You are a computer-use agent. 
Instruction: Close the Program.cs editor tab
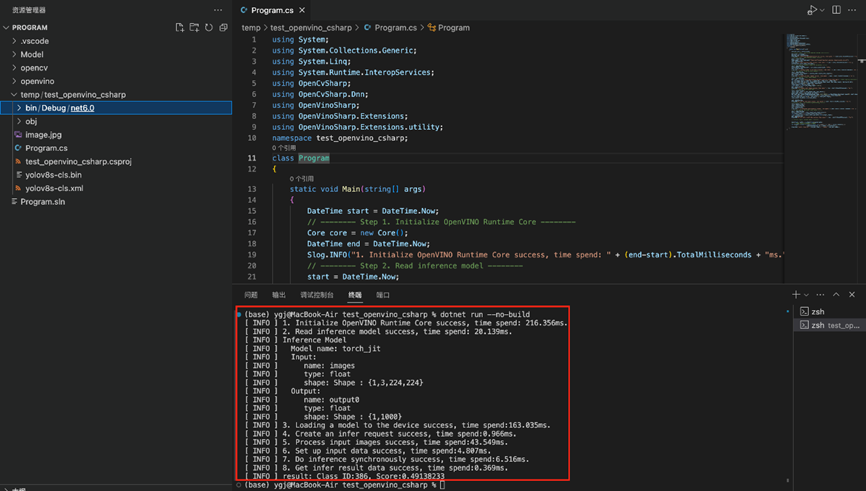[302, 10]
